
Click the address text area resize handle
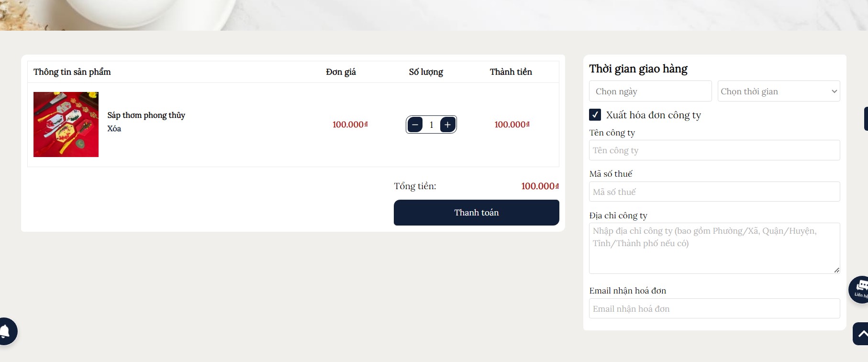coord(836,270)
